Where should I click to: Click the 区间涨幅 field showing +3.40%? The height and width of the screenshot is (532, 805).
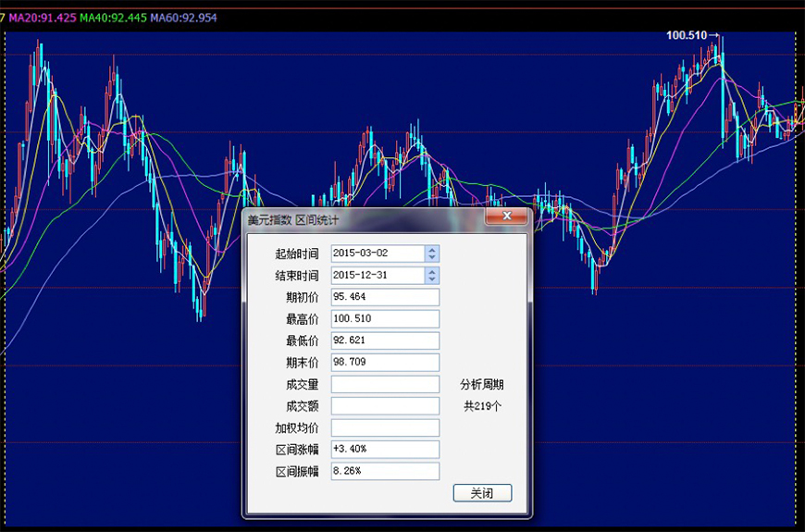[385, 450]
